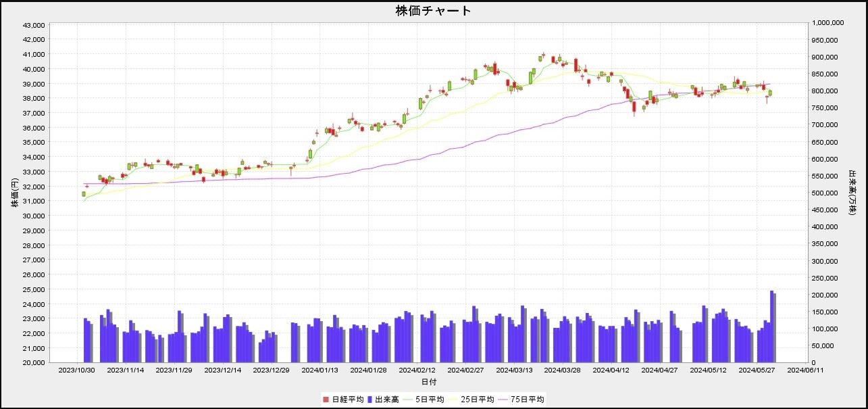Open the 2023/12/29 date label

pyautogui.click(x=272, y=370)
